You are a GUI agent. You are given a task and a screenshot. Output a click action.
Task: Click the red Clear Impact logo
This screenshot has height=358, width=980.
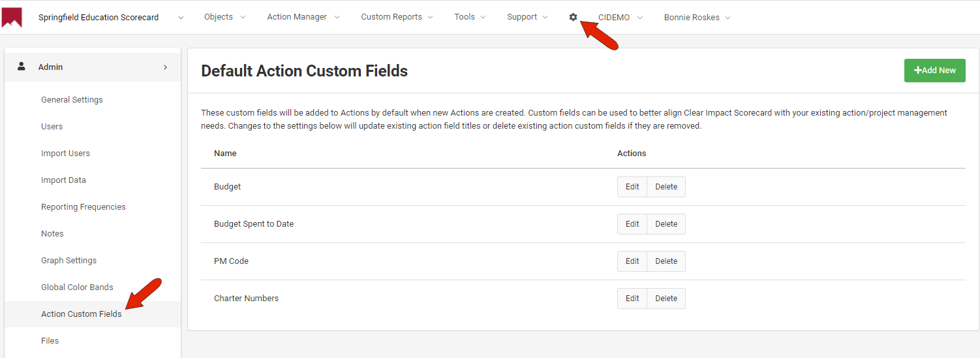12,17
